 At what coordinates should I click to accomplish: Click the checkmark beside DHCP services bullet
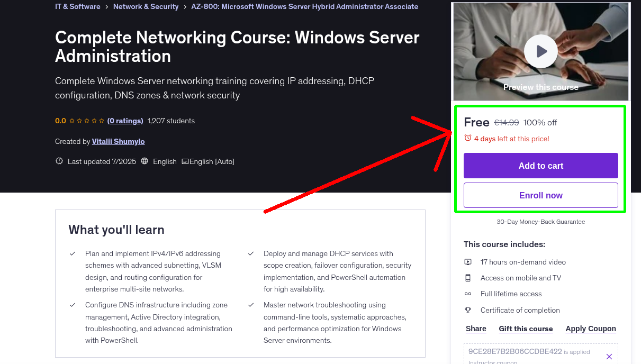tap(250, 253)
